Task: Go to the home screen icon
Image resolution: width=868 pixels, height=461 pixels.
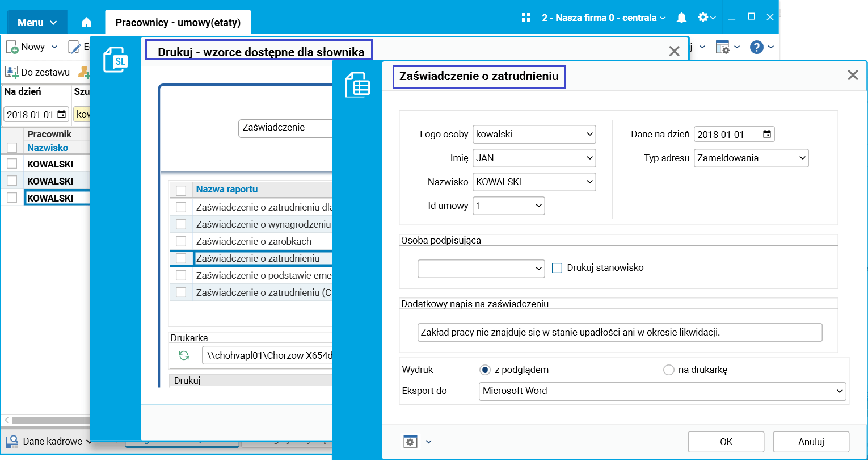Action: pos(86,23)
